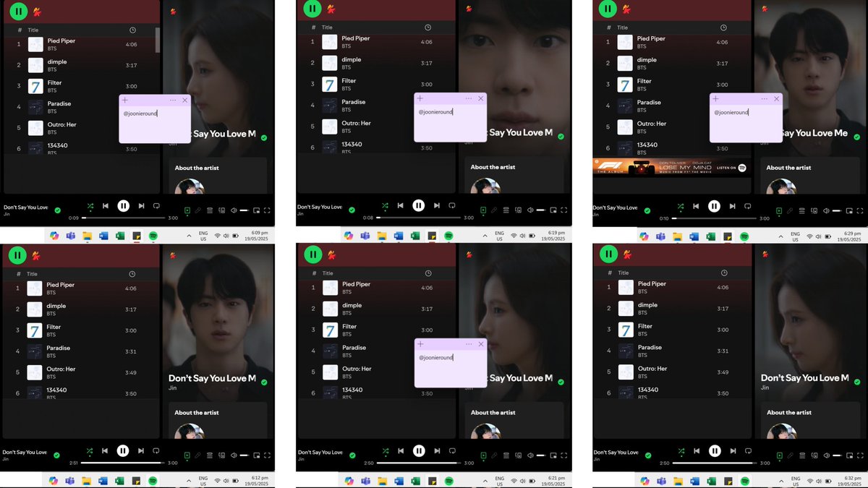Open About the artist card in 6:19 pm screenshot
Screen dimensions: 868x488
tap(514, 176)
